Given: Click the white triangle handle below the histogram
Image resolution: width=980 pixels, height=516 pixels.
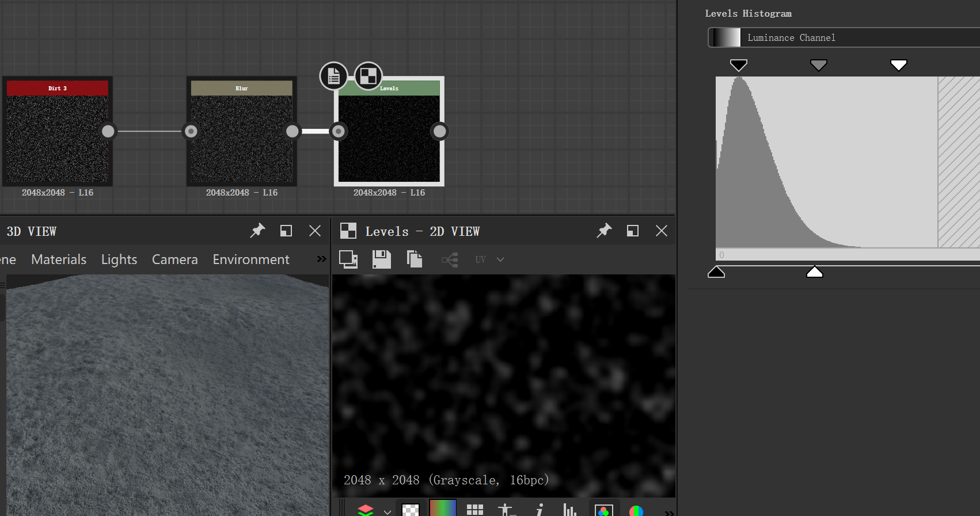Looking at the screenshot, I should click(x=815, y=272).
